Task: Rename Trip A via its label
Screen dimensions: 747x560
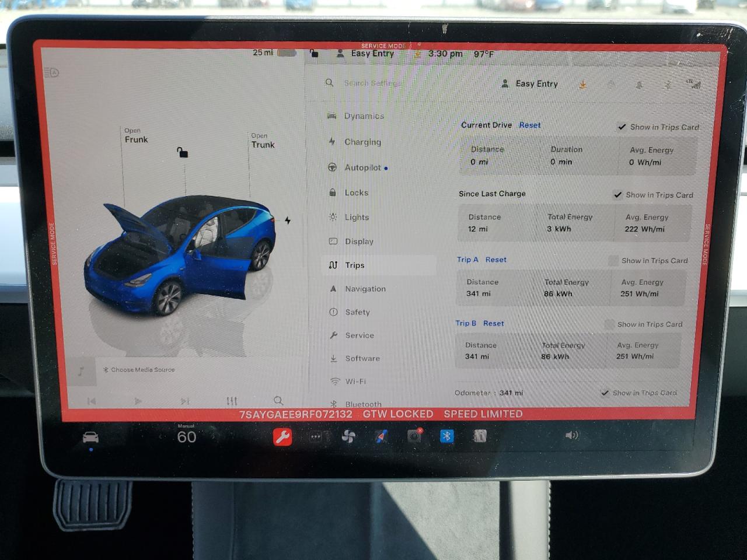Action: tap(467, 260)
